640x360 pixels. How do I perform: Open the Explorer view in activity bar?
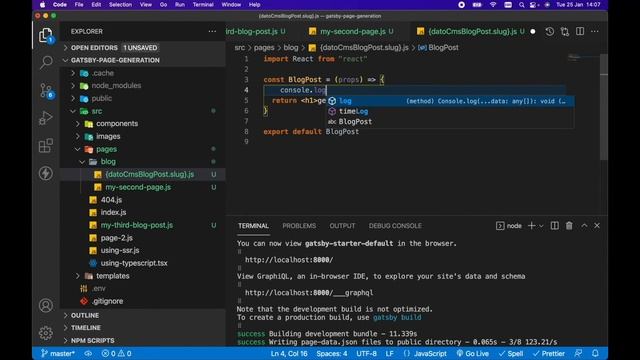click(x=46, y=36)
